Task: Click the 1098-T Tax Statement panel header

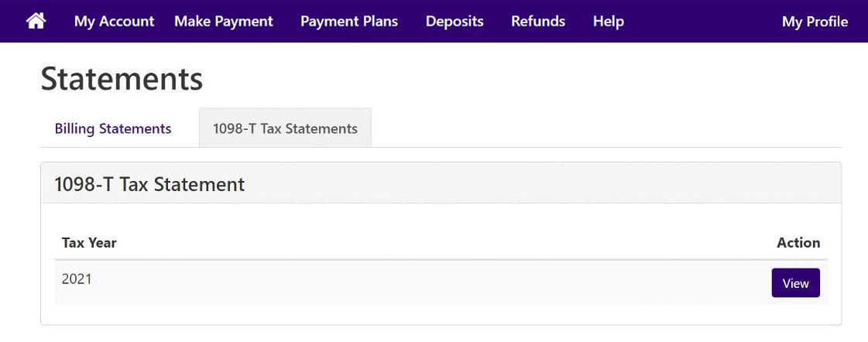Action: point(441,183)
